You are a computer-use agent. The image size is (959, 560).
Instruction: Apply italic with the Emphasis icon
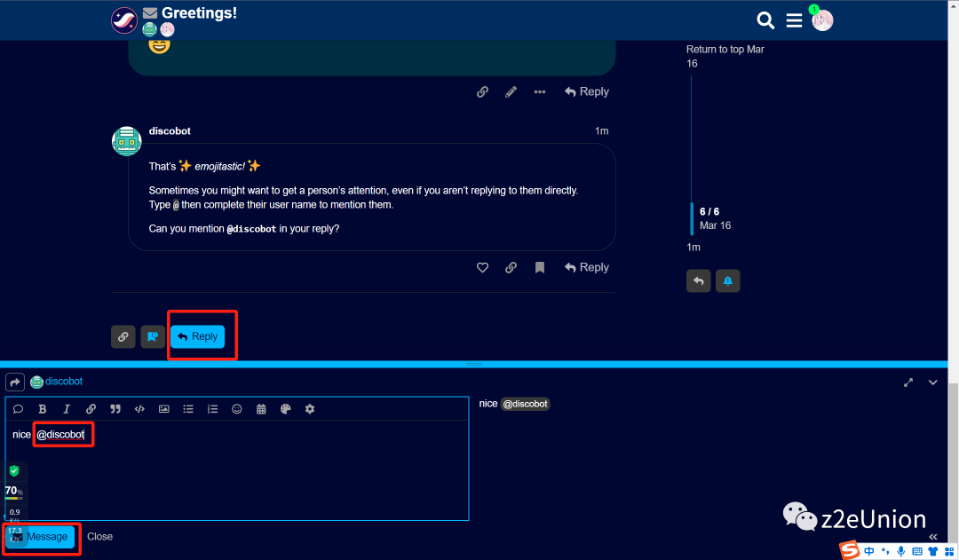[x=66, y=409]
